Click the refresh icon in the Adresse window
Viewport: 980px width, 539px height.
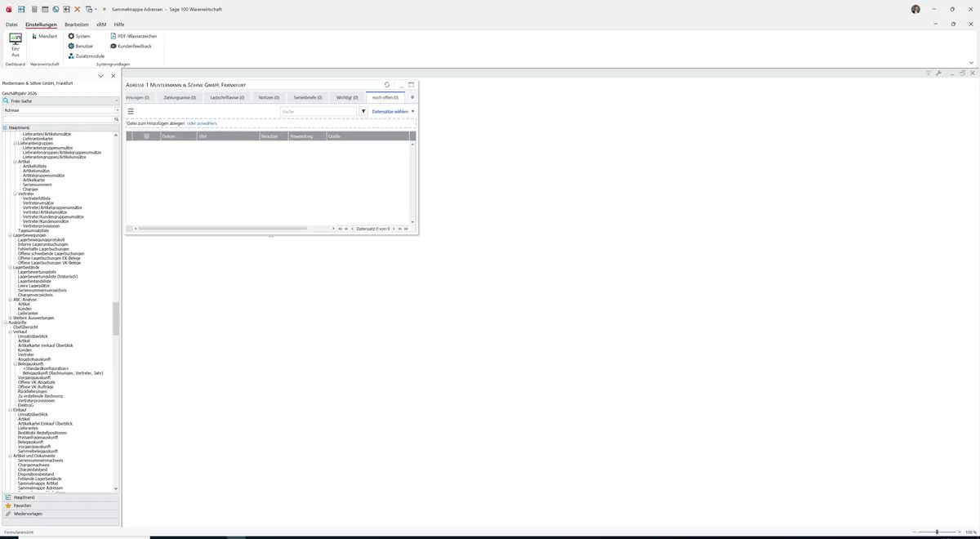point(387,85)
